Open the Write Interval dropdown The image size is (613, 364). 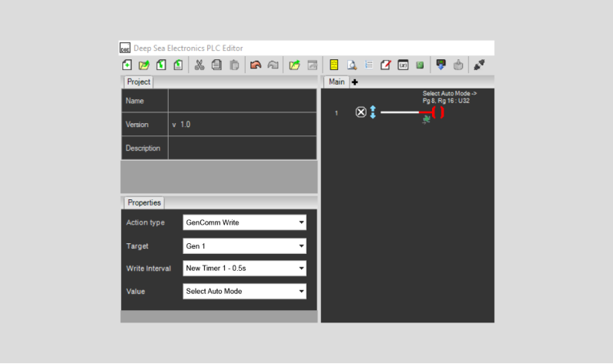(x=244, y=269)
